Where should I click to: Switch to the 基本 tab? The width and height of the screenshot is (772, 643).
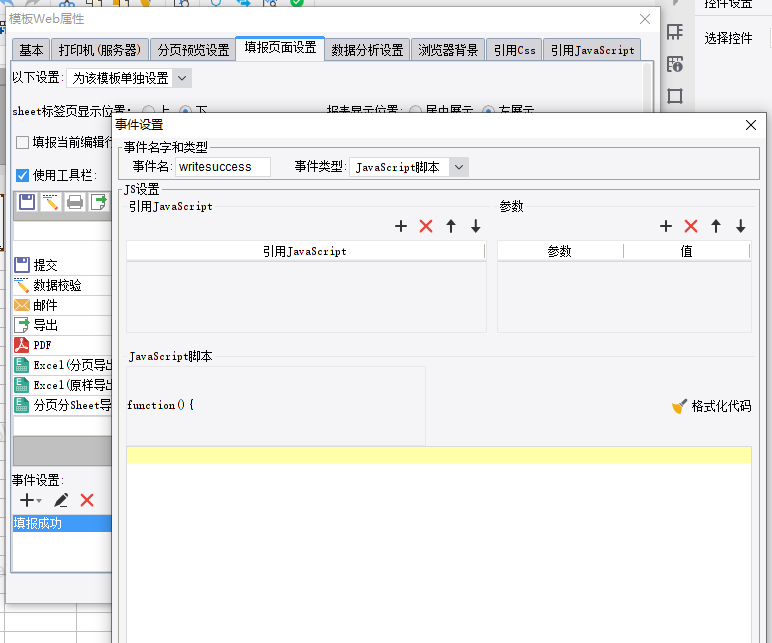[x=31, y=50]
